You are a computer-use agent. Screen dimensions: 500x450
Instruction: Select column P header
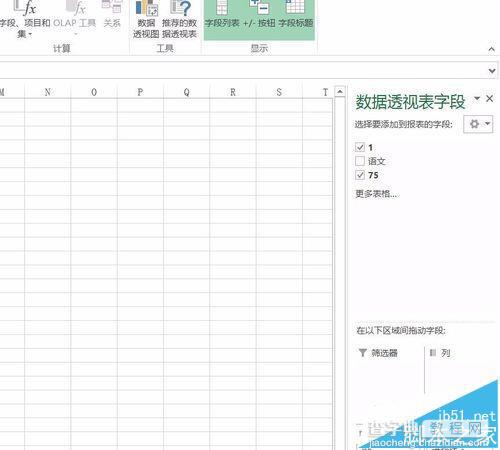point(140,92)
